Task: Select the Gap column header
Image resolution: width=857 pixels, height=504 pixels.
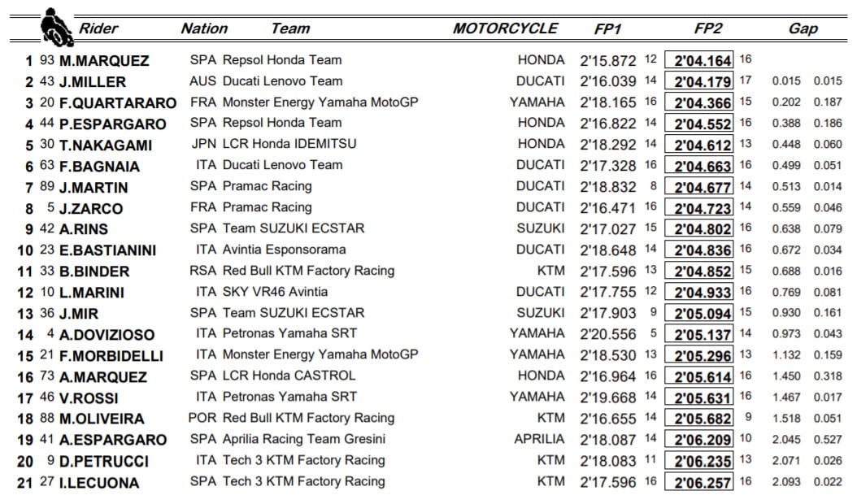Action: click(803, 28)
